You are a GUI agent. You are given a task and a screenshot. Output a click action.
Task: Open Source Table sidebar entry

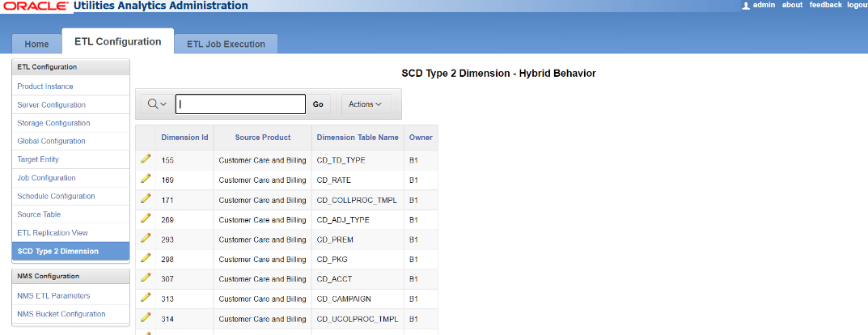pos(40,214)
